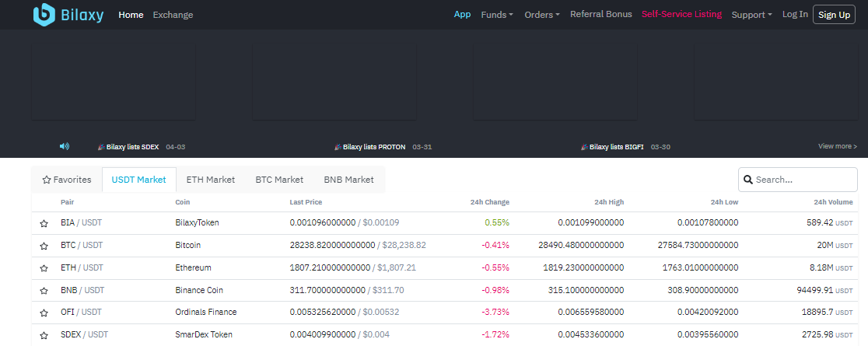Screen dimensions: 868x346
Task: Star the OFI / USDT pair
Action: click(x=44, y=313)
